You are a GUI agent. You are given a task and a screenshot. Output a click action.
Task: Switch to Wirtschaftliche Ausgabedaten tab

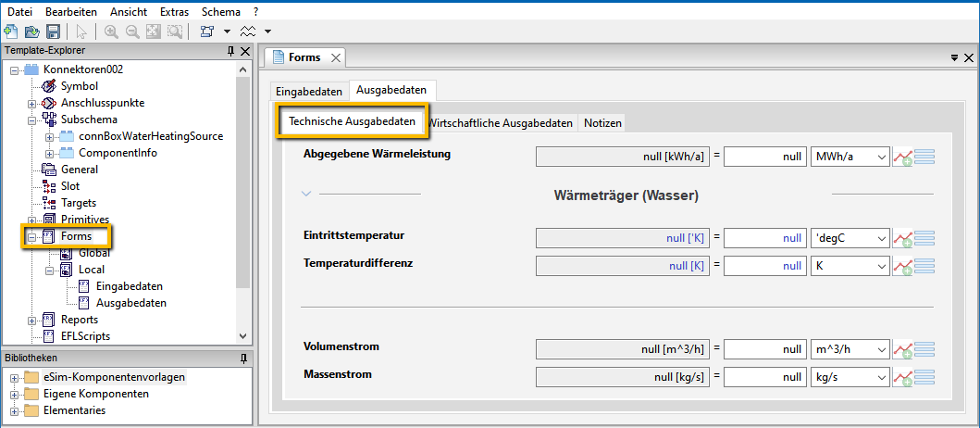[x=501, y=123]
